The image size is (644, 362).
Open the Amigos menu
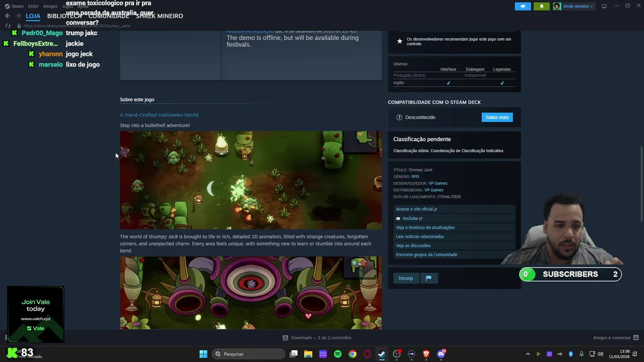tap(50, 7)
